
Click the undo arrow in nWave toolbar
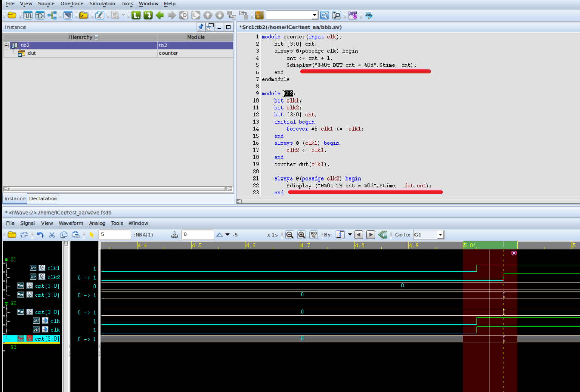tap(40, 235)
